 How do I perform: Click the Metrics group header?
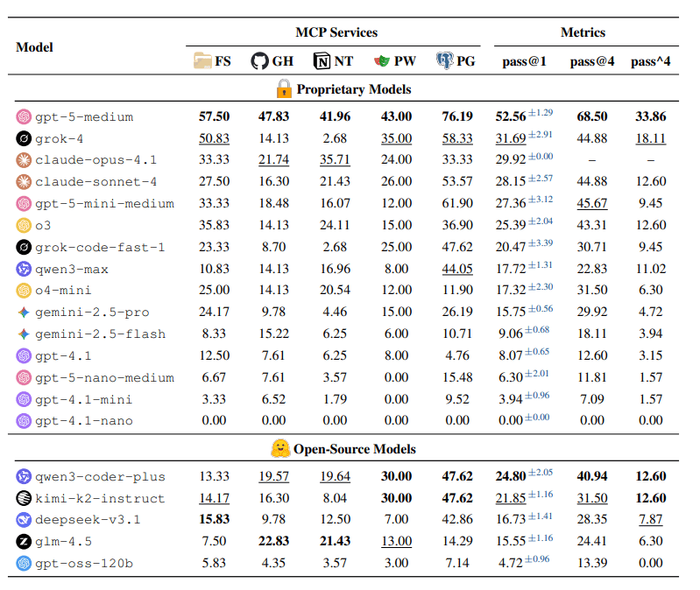point(583,32)
